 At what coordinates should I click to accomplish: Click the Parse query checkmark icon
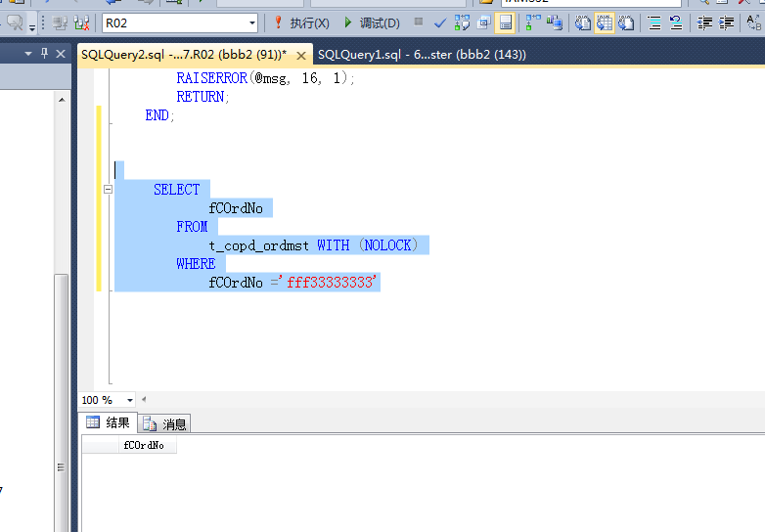point(440,22)
